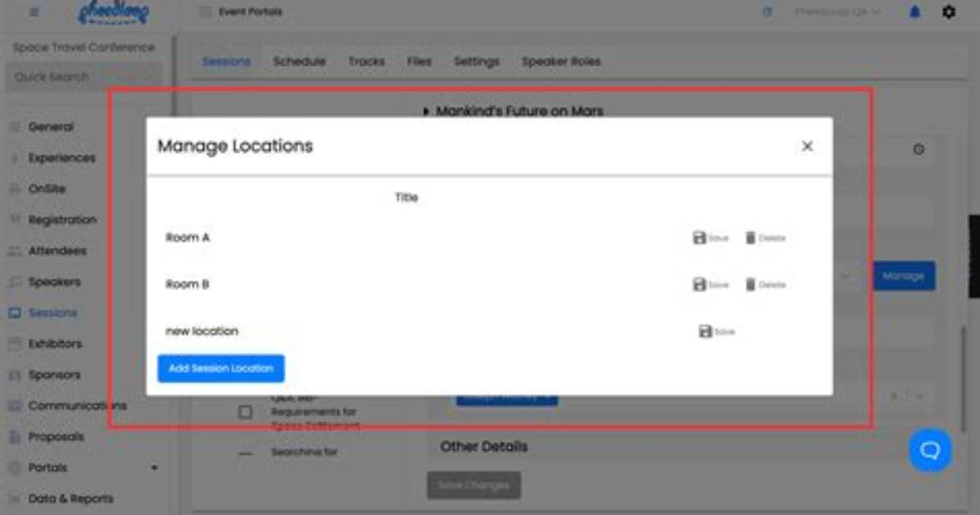Screen dimensions: 980x515
Task: Click the Space Travel Conference title
Action: coord(84,48)
